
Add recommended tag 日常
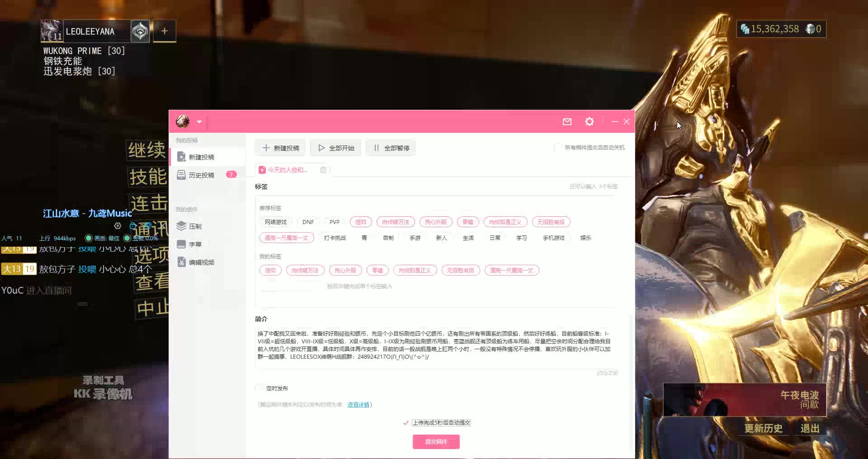coord(495,238)
